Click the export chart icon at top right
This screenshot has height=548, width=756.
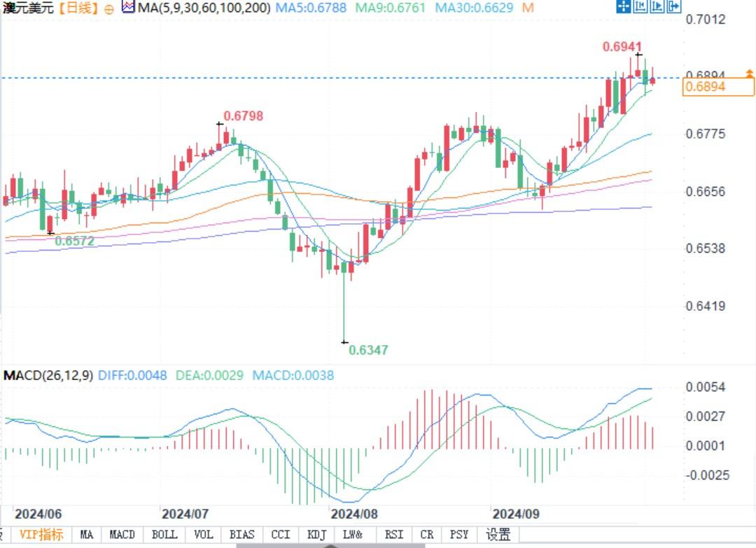(673, 6)
